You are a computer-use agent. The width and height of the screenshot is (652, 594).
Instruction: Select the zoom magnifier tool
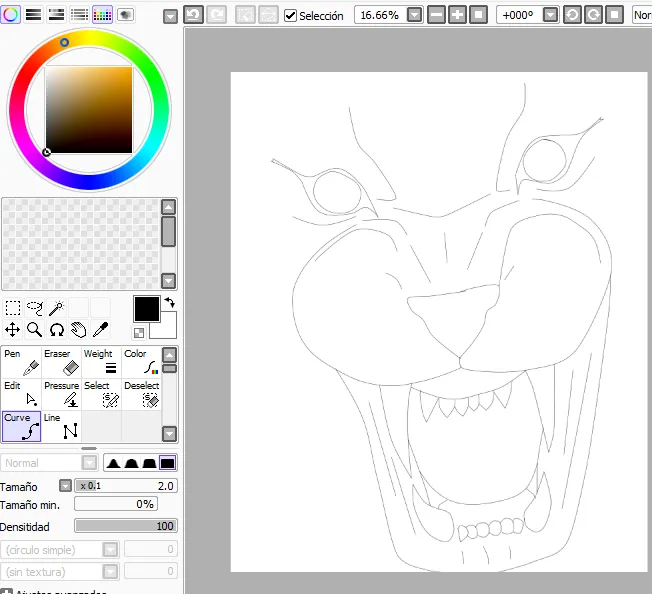(34, 329)
